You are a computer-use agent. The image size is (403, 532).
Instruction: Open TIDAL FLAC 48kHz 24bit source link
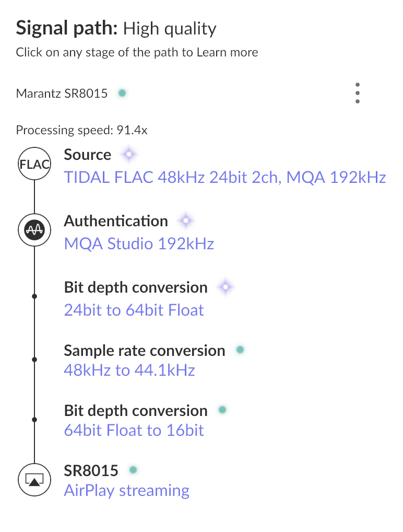click(x=224, y=178)
